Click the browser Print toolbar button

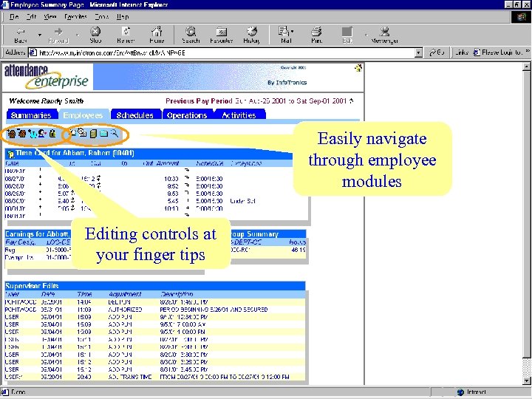[x=316, y=35]
